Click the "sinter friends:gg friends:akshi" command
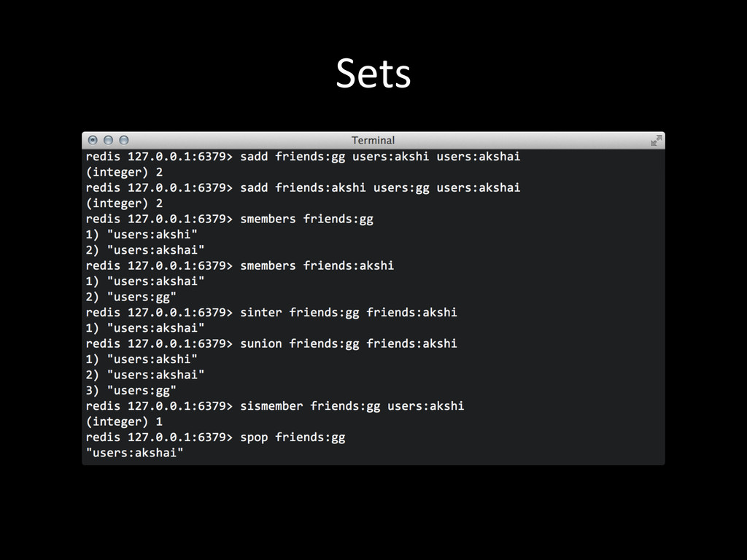 (348, 312)
